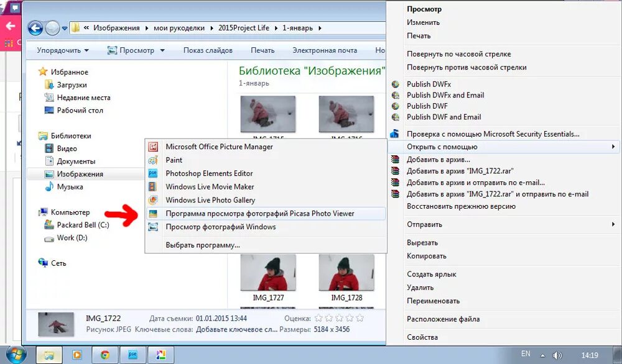The height and width of the screenshot is (364, 622).
Task: Open Windows Media Player from the taskbar
Action: click(77, 355)
